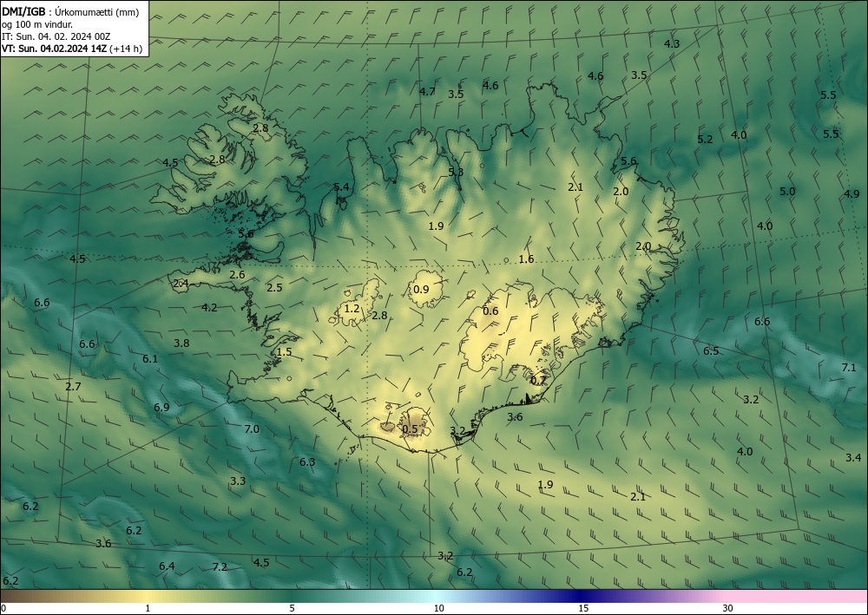The height and width of the screenshot is (615, 868).
Task: Click the value 0.9 inside the glacier outline
Action: pyautogui.click(x=421, y=289)
